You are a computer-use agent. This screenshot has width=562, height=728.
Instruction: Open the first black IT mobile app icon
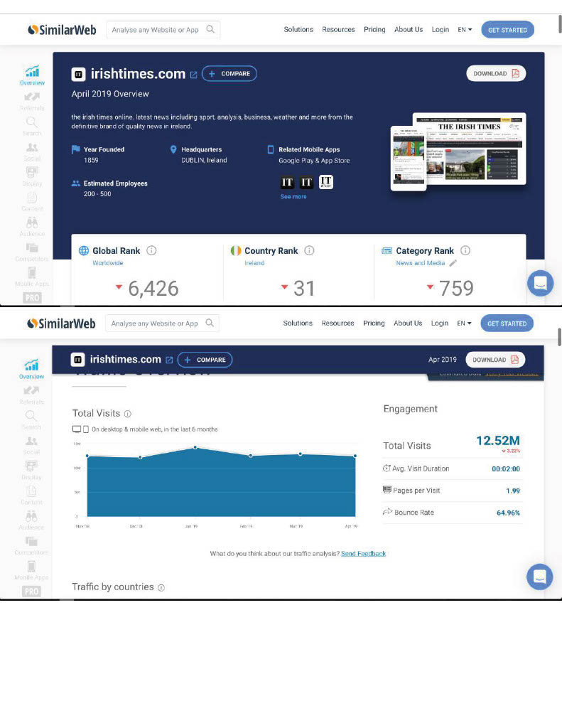tap(287, 182)
